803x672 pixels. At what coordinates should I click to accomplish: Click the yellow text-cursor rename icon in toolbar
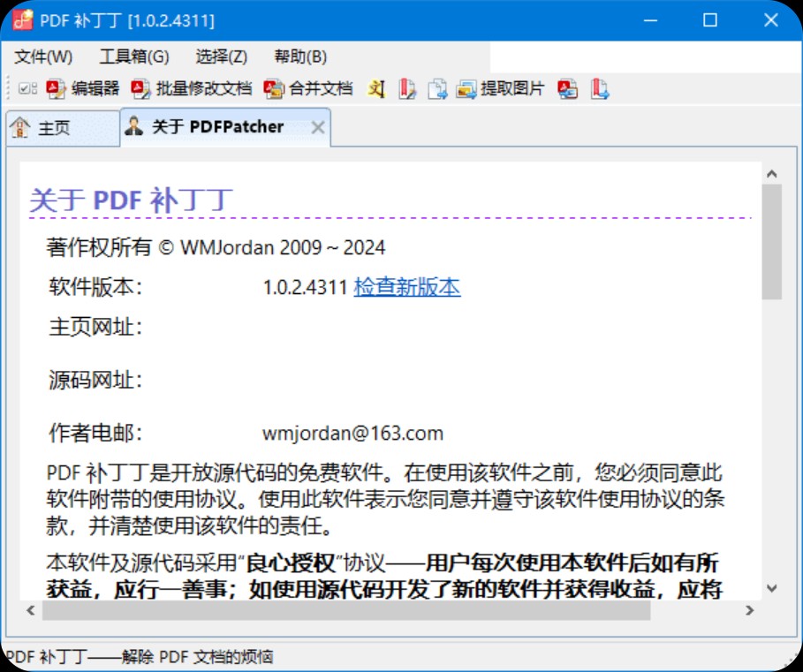[x=377, y=88]
